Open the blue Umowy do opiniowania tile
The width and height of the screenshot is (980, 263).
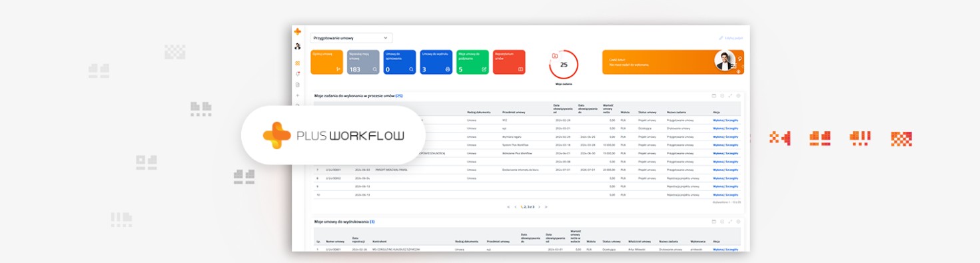400,62
